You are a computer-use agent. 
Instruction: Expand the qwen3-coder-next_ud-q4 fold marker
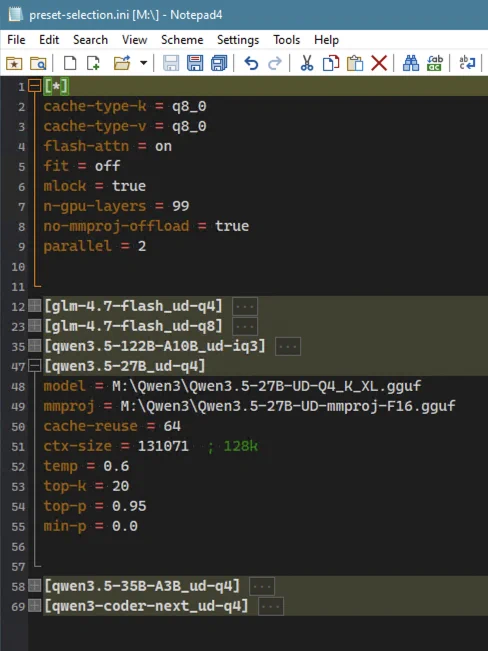(34, 606)
